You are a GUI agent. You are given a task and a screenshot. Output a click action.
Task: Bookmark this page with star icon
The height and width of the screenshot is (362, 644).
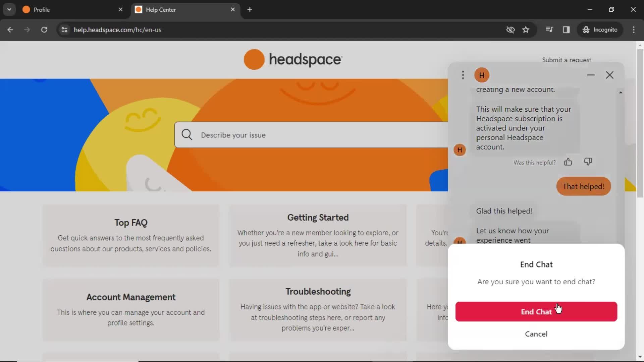click(x=526, y=29)
